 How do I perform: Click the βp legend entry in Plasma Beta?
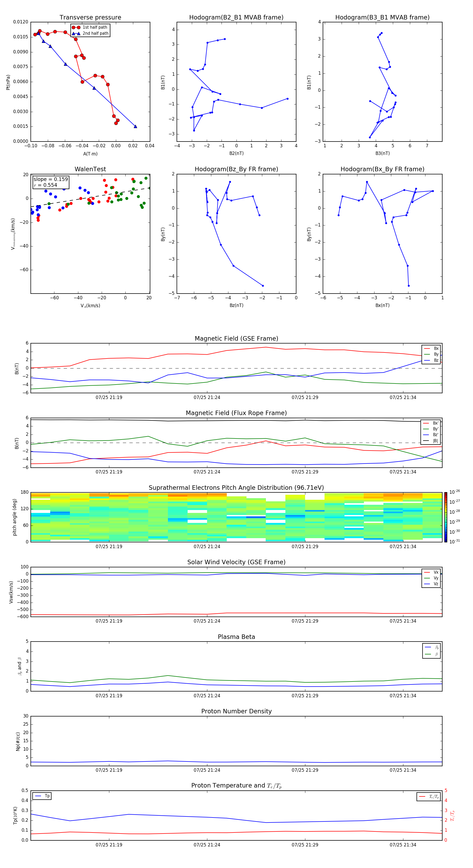pos(432,647)
